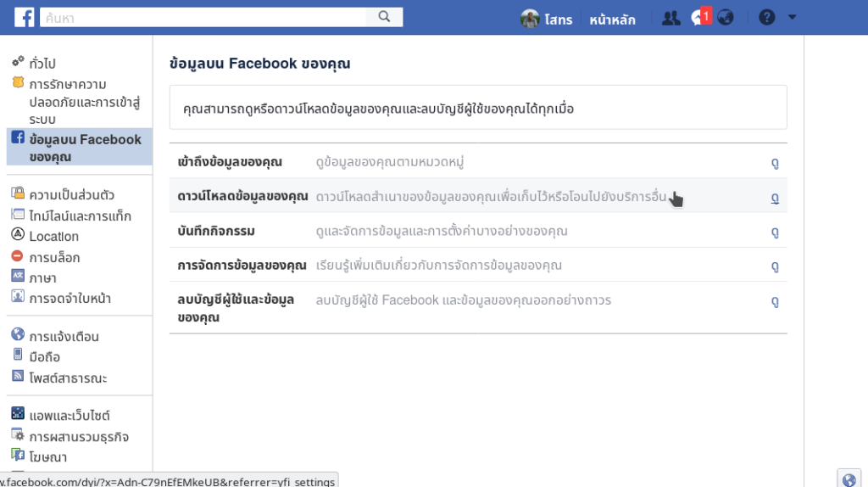Click the search magnifier button
The image size is (868, 487).
point(384,17)
